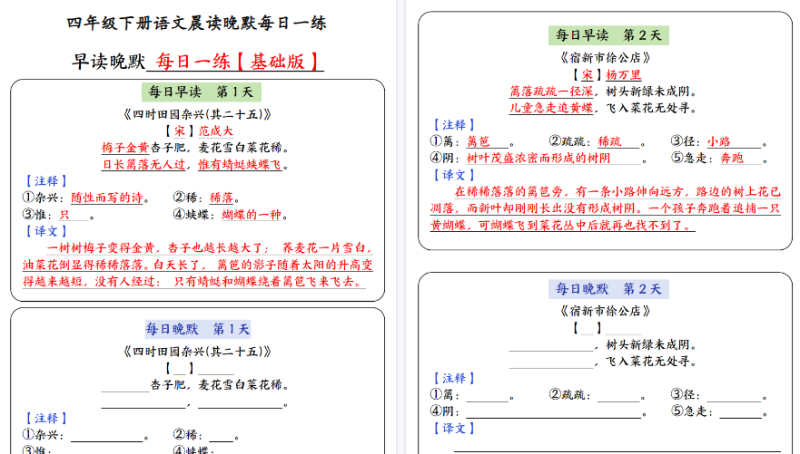Click the blank after ①杂兴 in Day 1 dictation
This screenshot has width=800, height=454.
pos(107,435)
